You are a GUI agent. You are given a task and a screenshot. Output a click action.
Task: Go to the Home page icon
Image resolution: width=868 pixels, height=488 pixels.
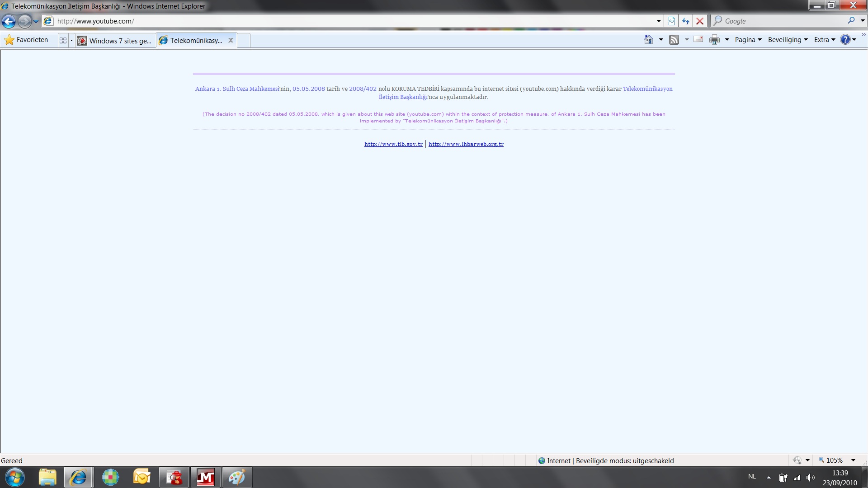[649, 40]
